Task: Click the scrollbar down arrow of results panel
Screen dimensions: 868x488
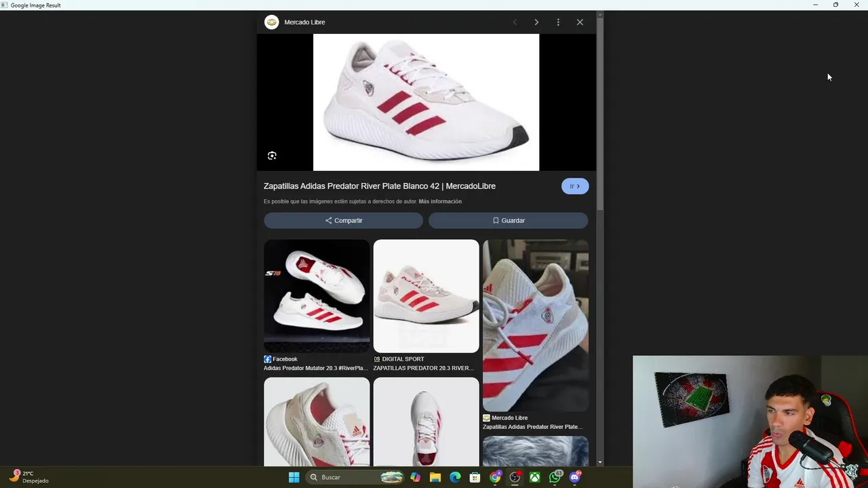Action: [x=599, y=462]
